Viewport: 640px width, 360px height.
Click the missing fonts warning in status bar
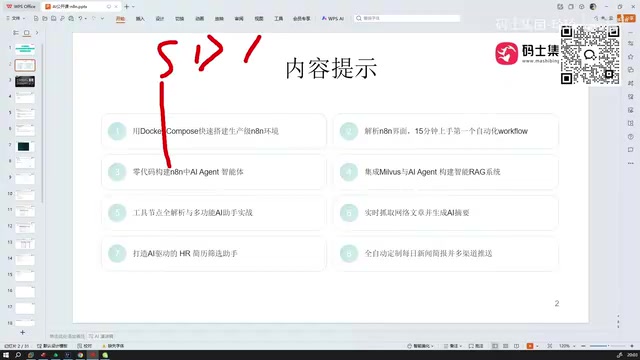tap(113, 346)
